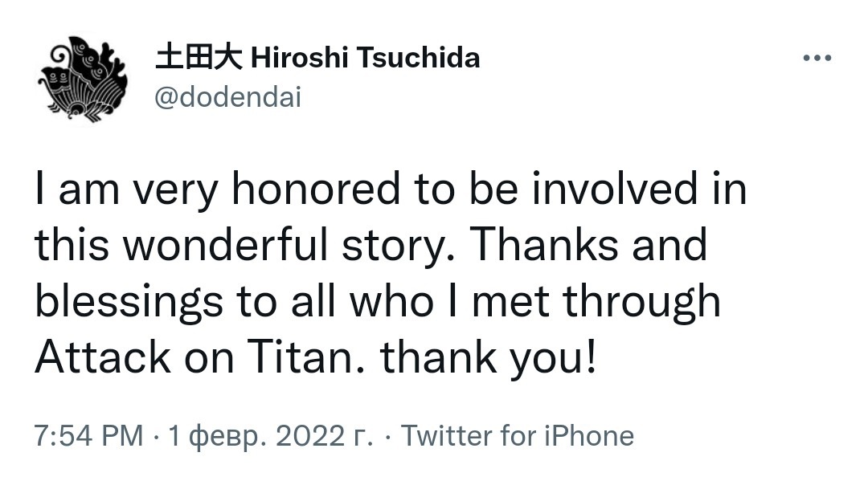Open the three-dot more options menu
868x485 pixels.
click(x=817, y=59)
